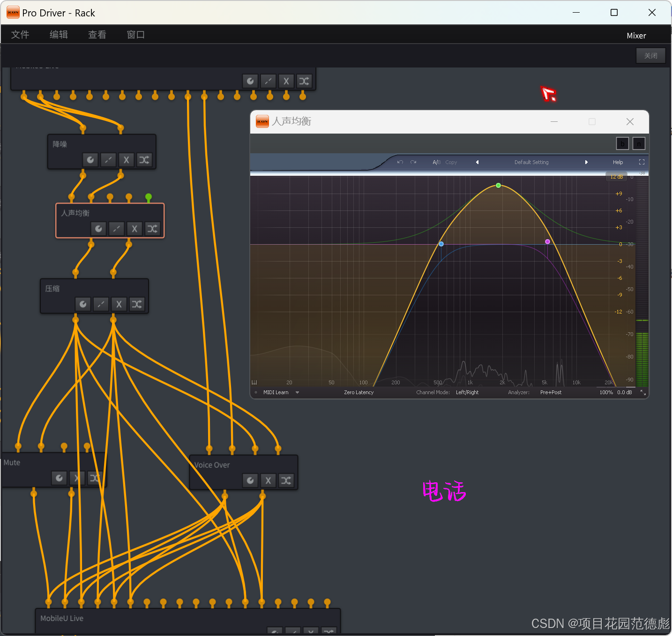Maximize the Pro Driver - Rack window
Image resolution: width=672 pixels, height=636 pixels.
614,13
